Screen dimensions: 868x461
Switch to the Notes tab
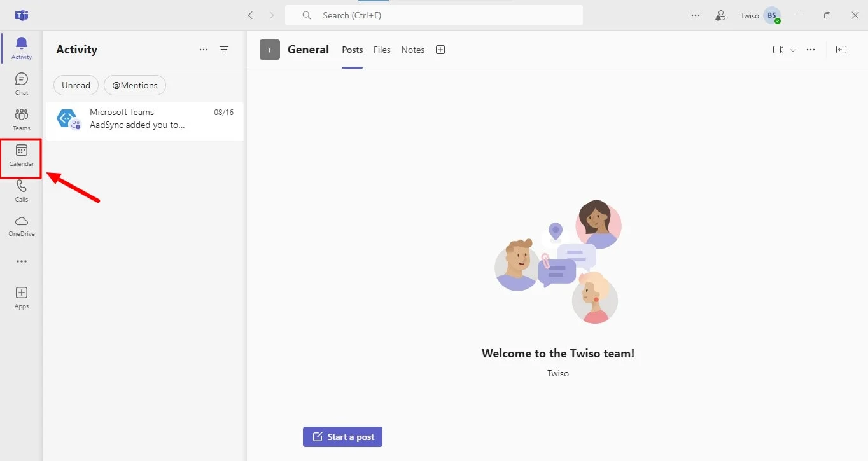[413, 50]
